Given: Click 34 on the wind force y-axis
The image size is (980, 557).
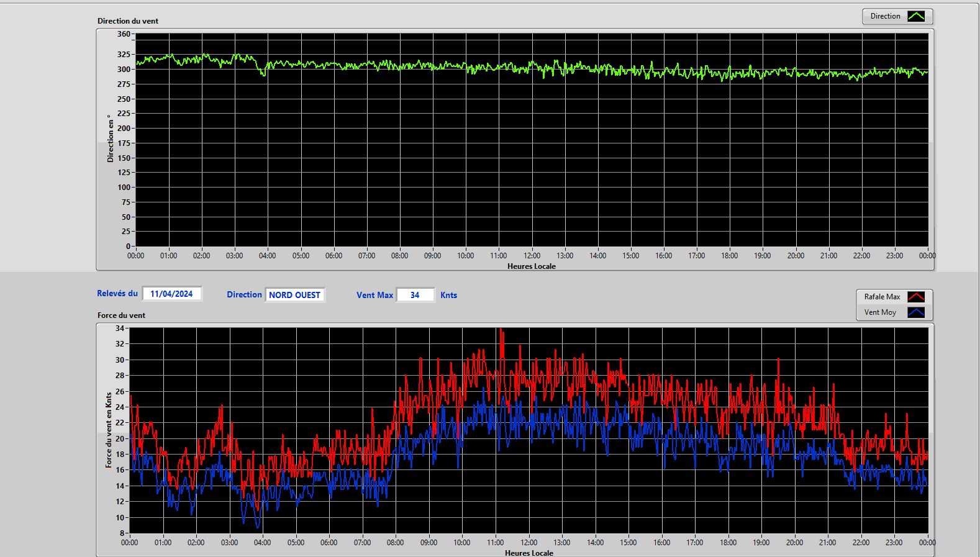Looking at the screenshot, I should click(120, 328).
